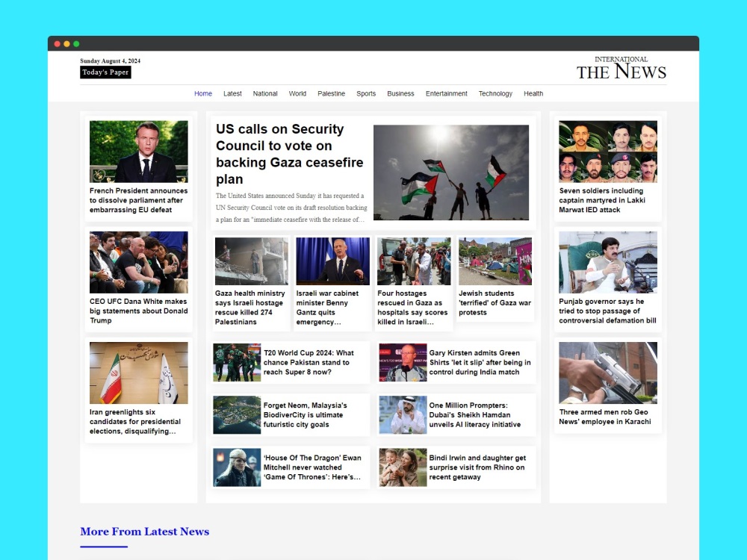Open the Business section

pyautogui.click(x=400, y=94)
